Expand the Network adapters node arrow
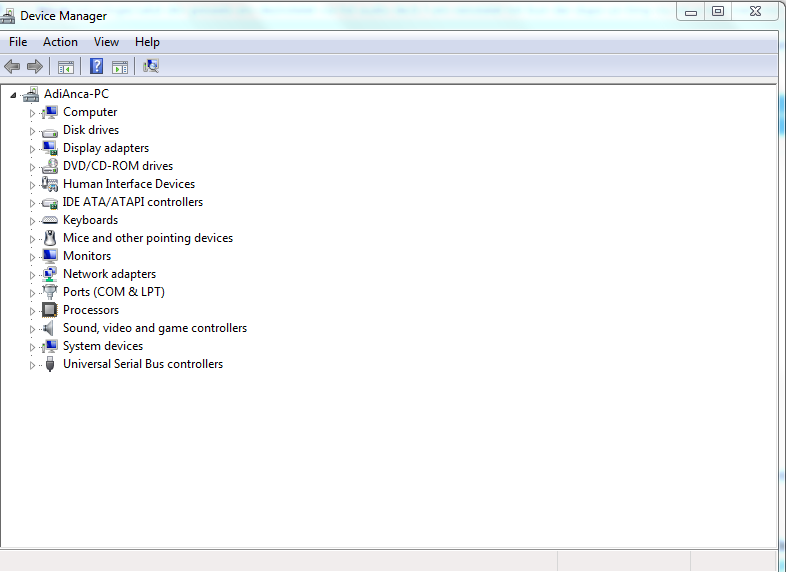This screenshot has height=572, width=786. tap(32, 275)
